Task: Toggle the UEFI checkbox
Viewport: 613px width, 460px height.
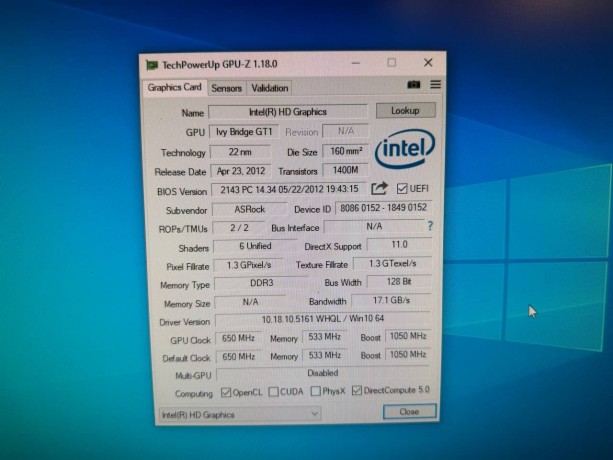Action: tap(401, 189)
